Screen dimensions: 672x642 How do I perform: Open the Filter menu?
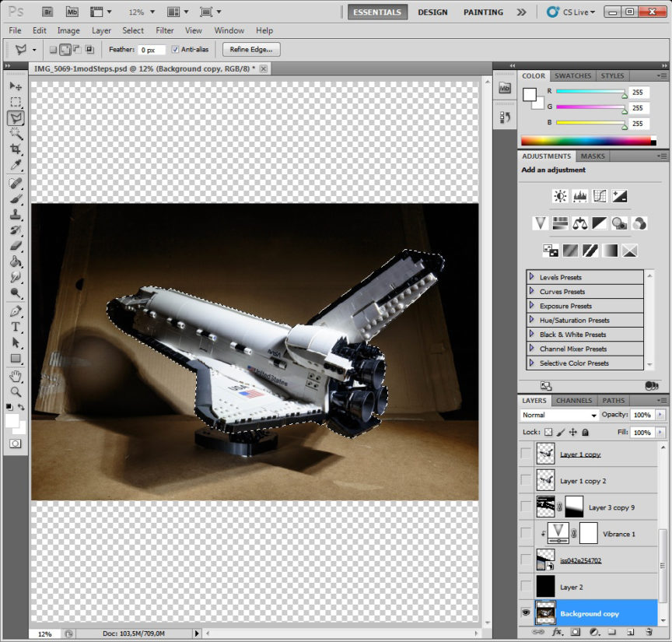164,30
